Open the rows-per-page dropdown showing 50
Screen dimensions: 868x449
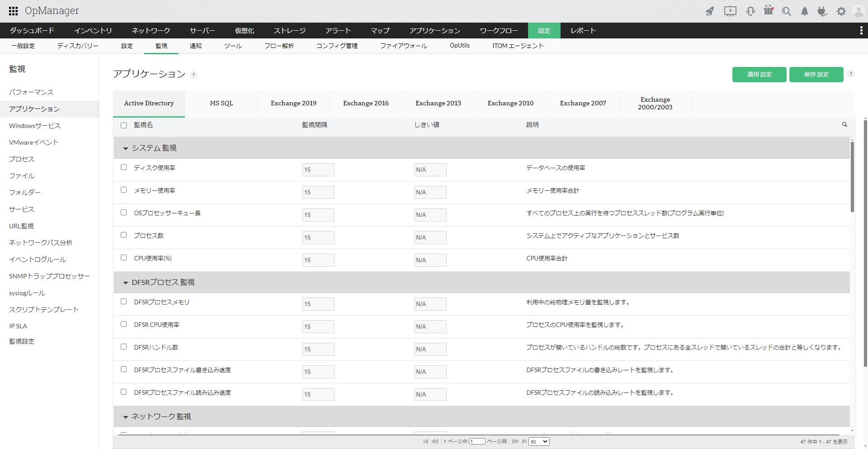539,442
